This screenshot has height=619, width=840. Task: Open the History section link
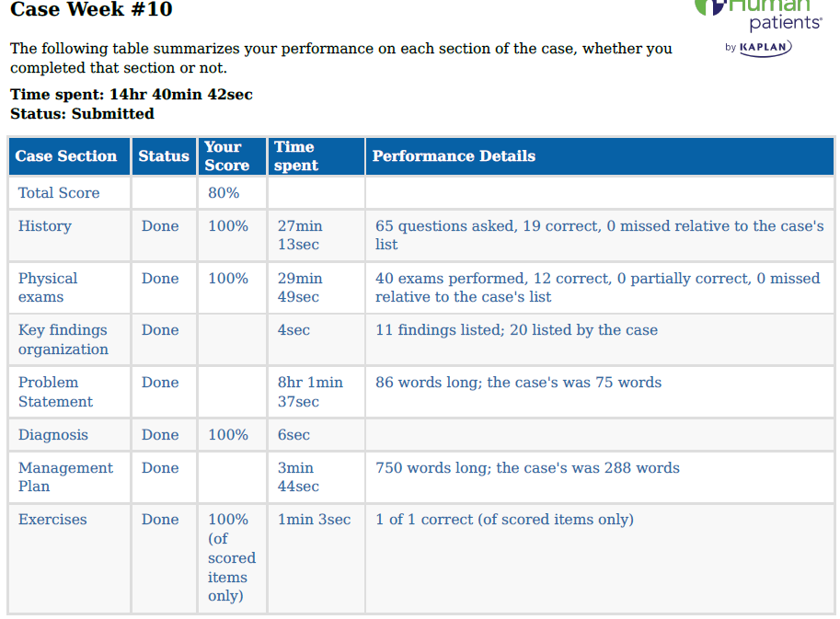click(45, 226)
